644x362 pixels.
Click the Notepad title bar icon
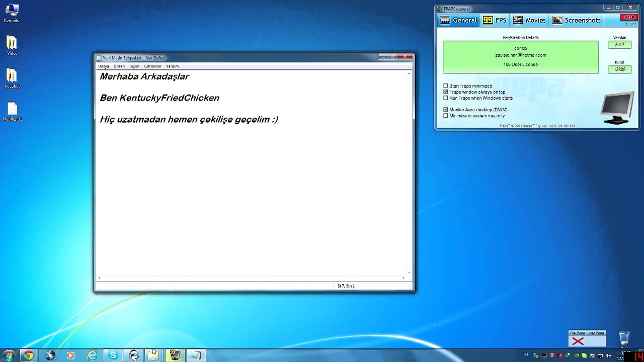point(99,58)
